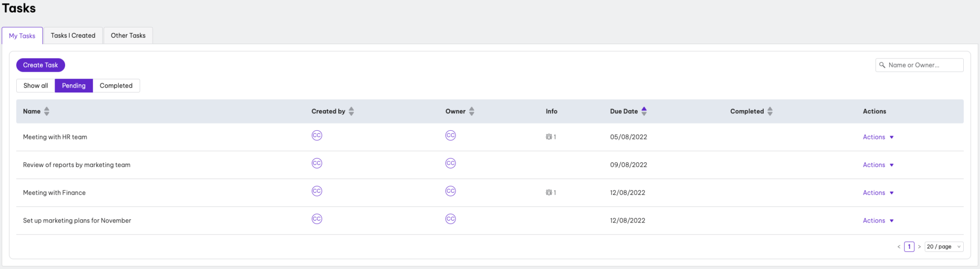Image resolution: width=980 pixels, height=269 pixels.
Task: Sort by Due Date column arrows
Action: (x=644, y=111)
